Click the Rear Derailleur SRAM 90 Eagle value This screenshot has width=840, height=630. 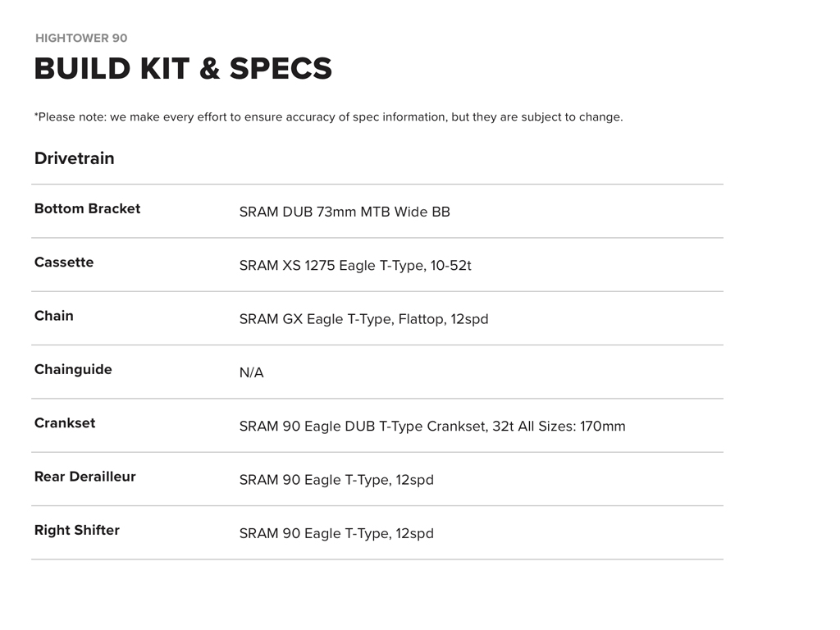[336, 480]
